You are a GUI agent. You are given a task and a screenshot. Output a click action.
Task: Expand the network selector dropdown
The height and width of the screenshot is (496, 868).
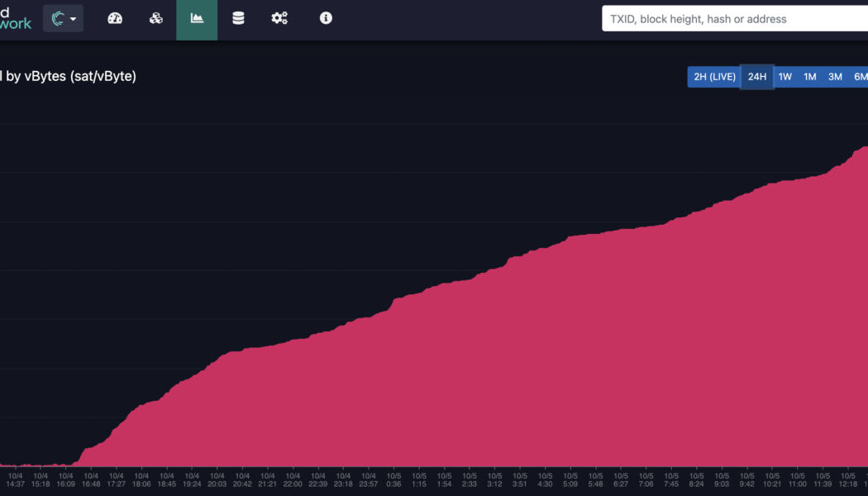tap(64, 18)
